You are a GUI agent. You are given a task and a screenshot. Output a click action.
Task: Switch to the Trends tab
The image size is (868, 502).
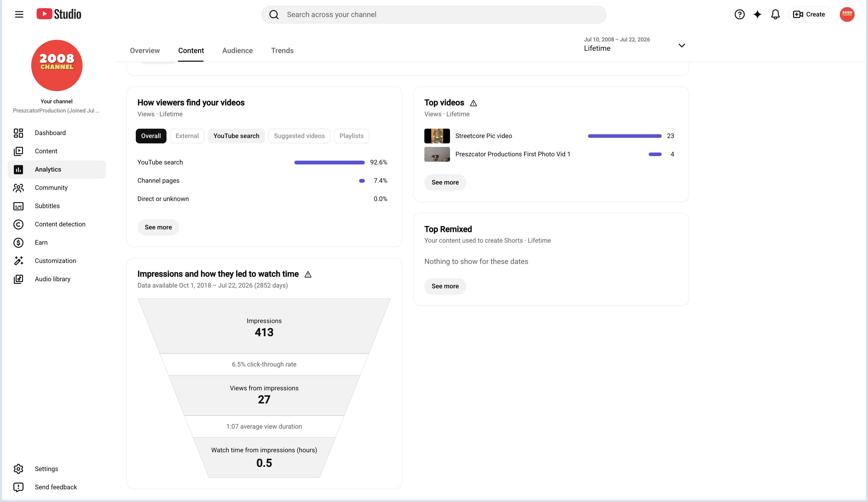point(282,51)
